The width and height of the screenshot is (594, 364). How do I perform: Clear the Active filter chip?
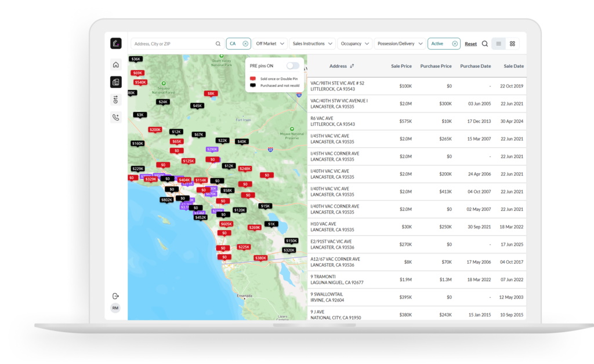455,44
